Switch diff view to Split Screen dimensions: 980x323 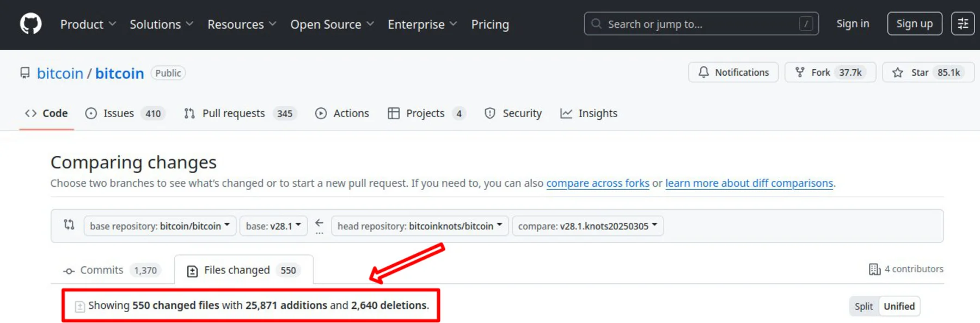click(863, 306)
